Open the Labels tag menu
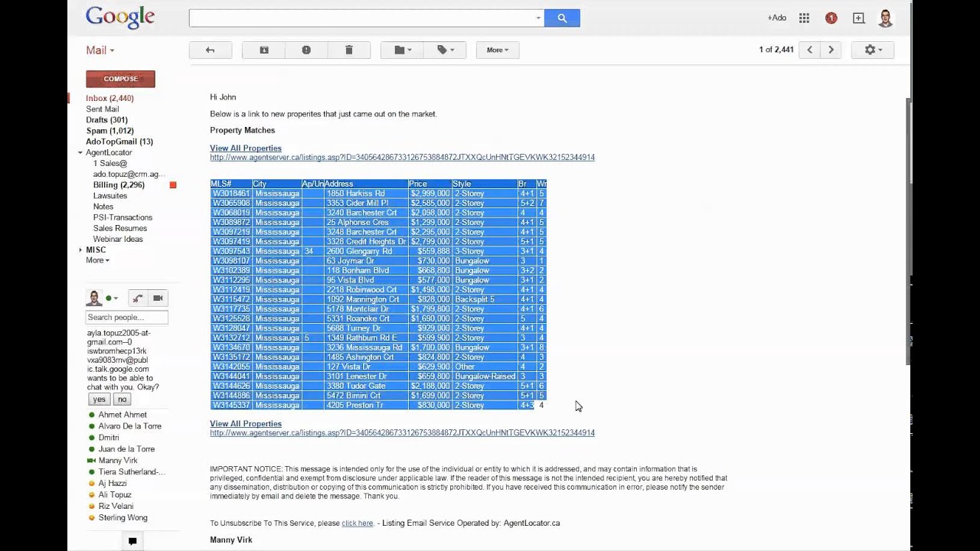This screenshot has width=980, height=551. pyautogui.click(x=445, y=50)
